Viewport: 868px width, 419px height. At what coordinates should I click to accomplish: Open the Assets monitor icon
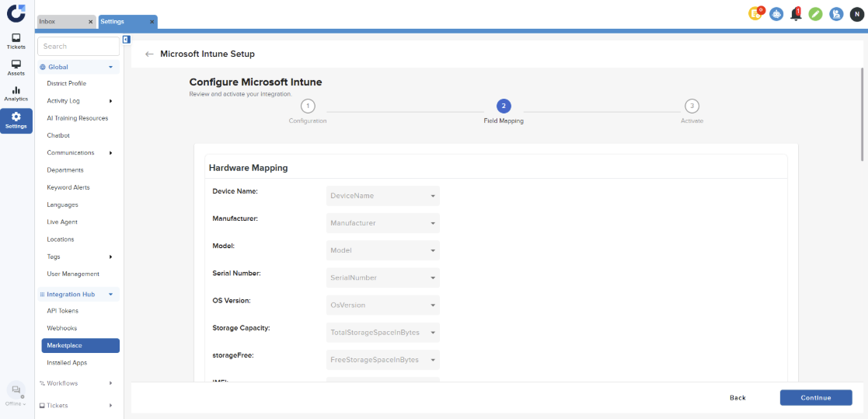[x=16, y=68]
